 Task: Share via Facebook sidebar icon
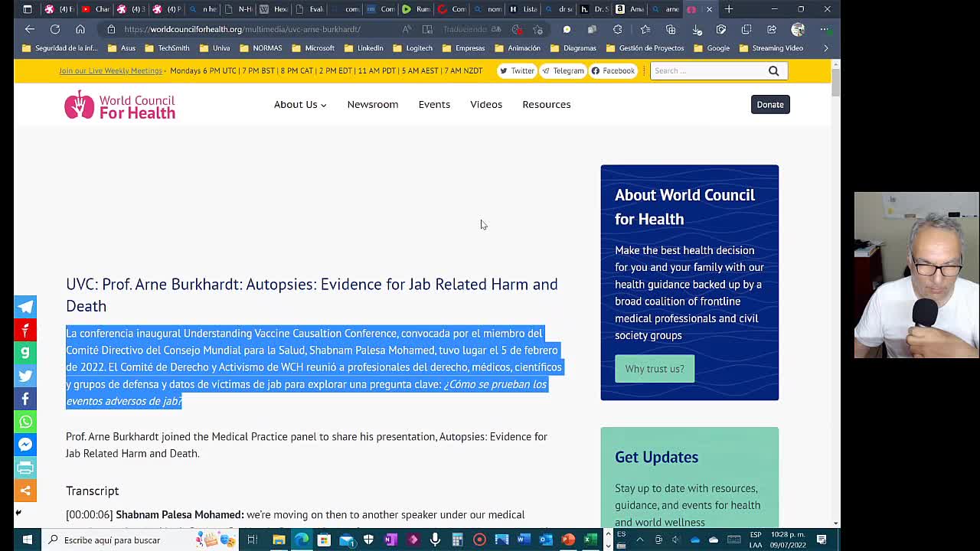point(25,399)
